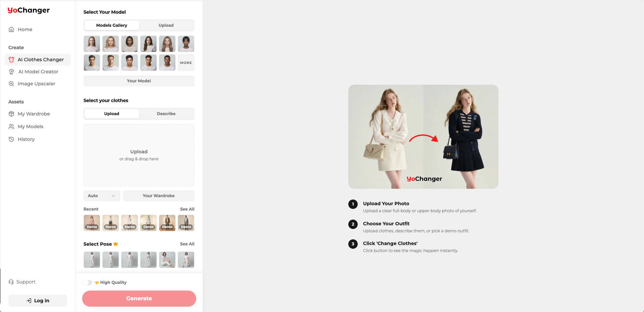Screen dimensions: 644x312
Task: Open My Wardrobe assets
Action: click(x=34, y=114)
